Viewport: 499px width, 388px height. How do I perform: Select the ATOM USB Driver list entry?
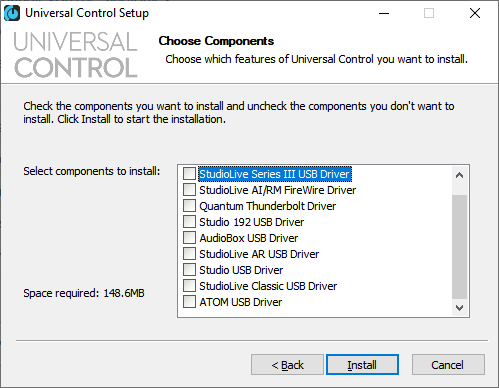[x=240, y=302]
